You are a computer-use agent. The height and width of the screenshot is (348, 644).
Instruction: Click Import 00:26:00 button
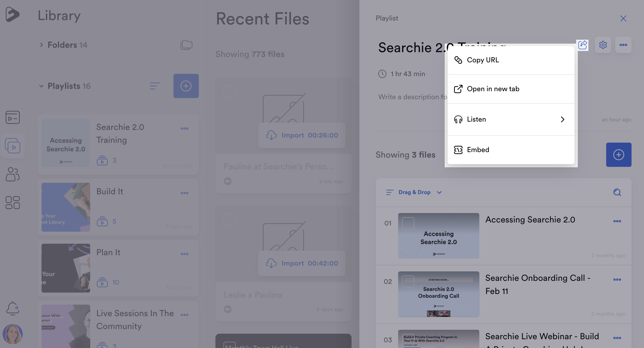pos(302,135)
